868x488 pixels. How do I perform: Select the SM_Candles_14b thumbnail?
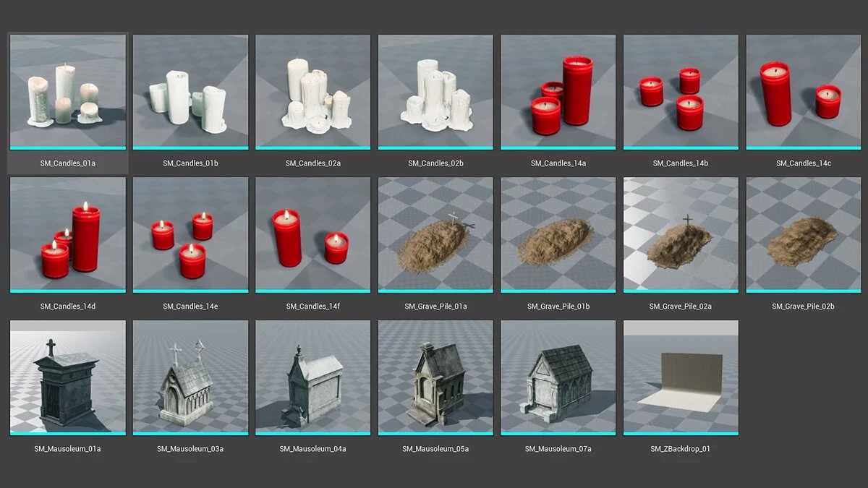681,92
